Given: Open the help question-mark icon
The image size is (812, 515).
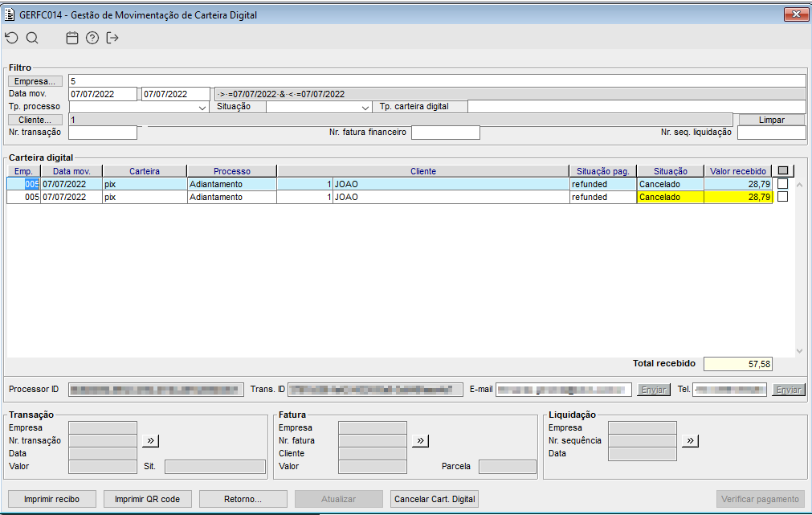Looking at the screenshot, I should coord(92,38).
